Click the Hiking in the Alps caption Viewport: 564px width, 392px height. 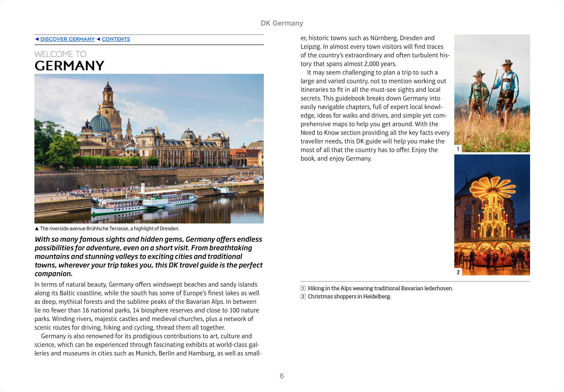pyautogui.click(x=380, y=288)
